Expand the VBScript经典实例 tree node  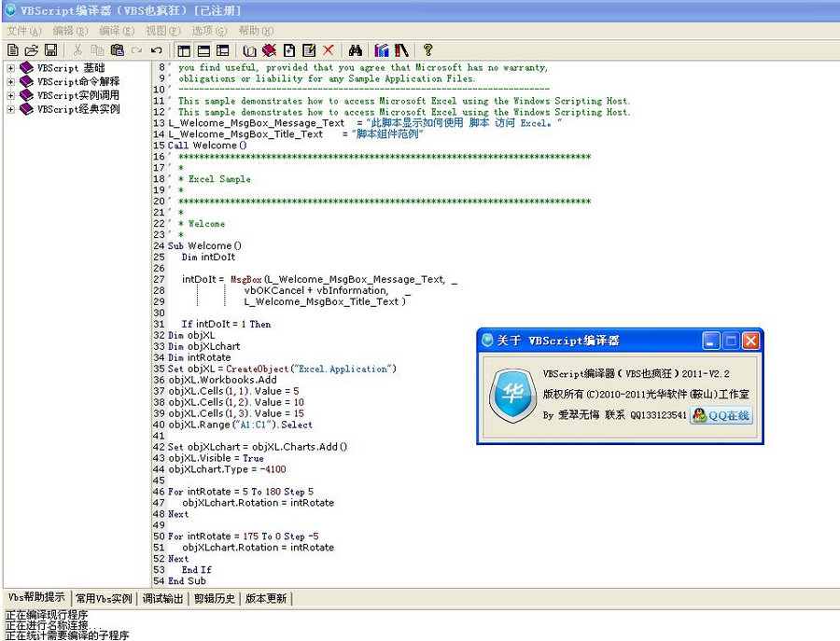coord(10,109)
